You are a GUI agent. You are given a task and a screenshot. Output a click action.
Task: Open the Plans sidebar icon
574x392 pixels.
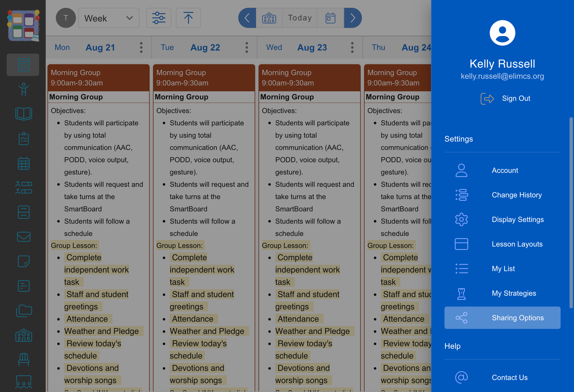[x=23, y=65]
